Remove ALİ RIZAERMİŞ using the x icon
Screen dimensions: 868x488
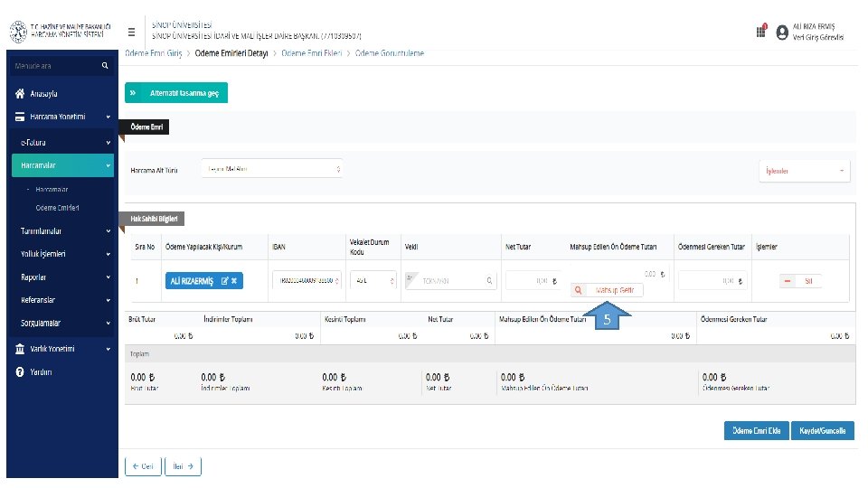point(234,281)
